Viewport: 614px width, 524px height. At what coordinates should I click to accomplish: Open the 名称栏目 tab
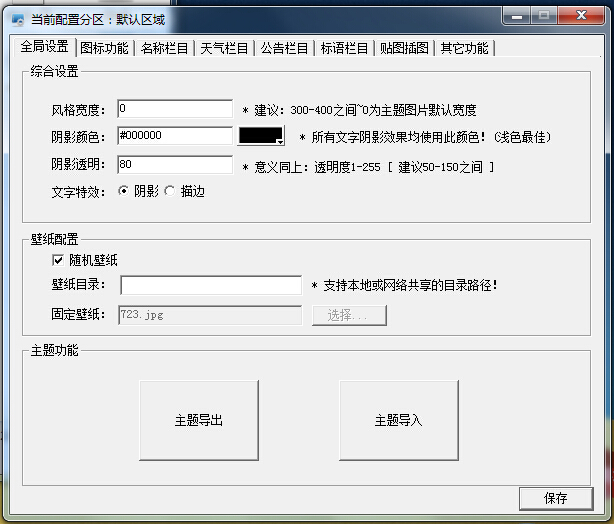tap(164, 48)
